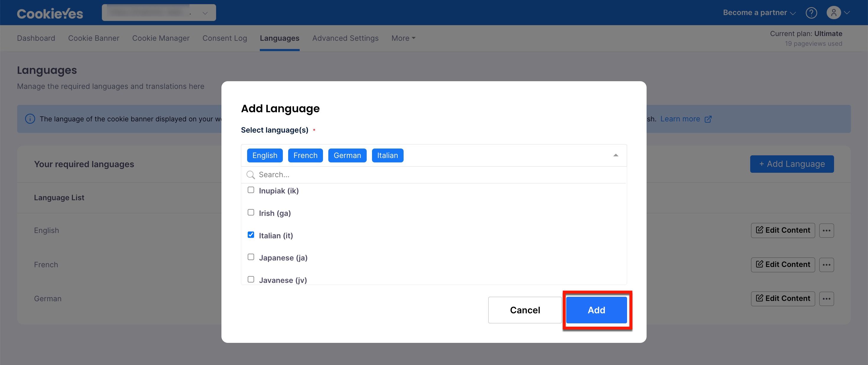Click the German row in Language List
Screen dimensions: 868x365
click(x=48, y=299)
